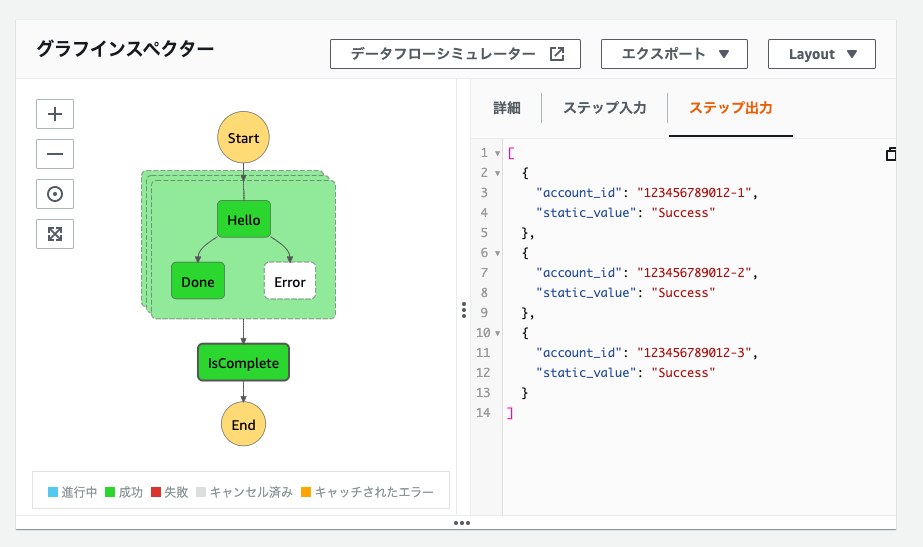The height and width of the screenshot is (547, 923).
Task: Select the ステップ出力 tab
Action: (731, 108)
